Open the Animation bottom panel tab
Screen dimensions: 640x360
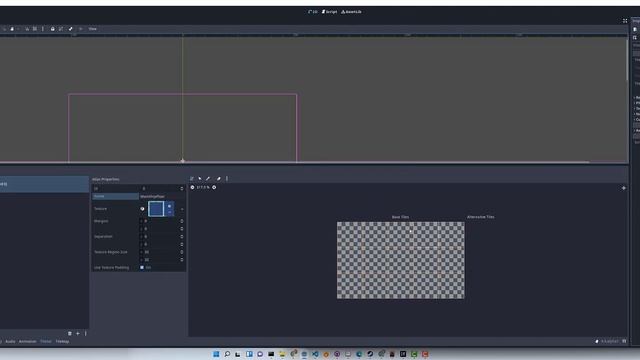(x=28, y=342)
